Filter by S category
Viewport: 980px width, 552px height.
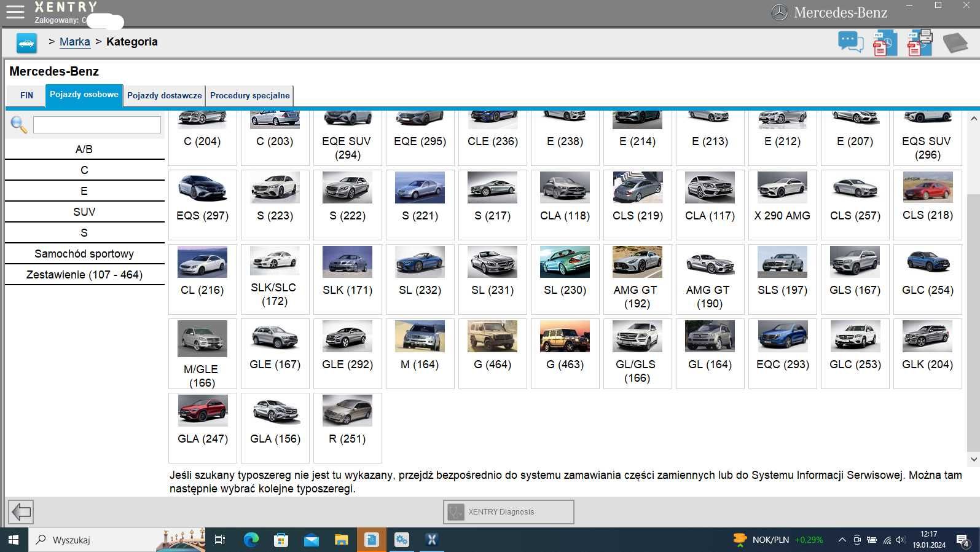tap(84, 233)
